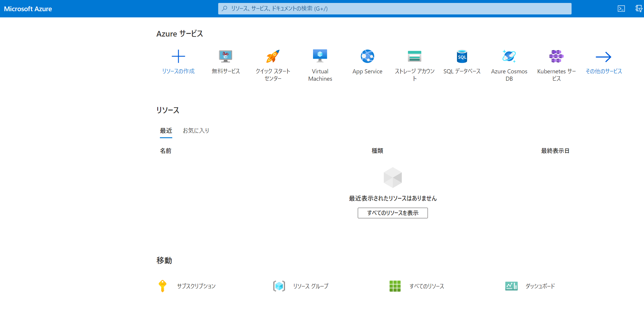
Task: Open Cloud Shell from the header
Action: click(x=621, y=9)
